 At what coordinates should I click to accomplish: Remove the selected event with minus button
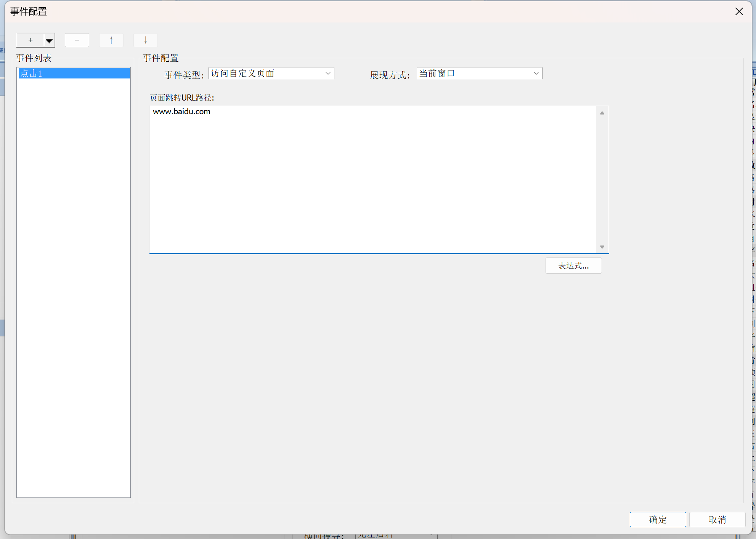click(x=77, y=40)
